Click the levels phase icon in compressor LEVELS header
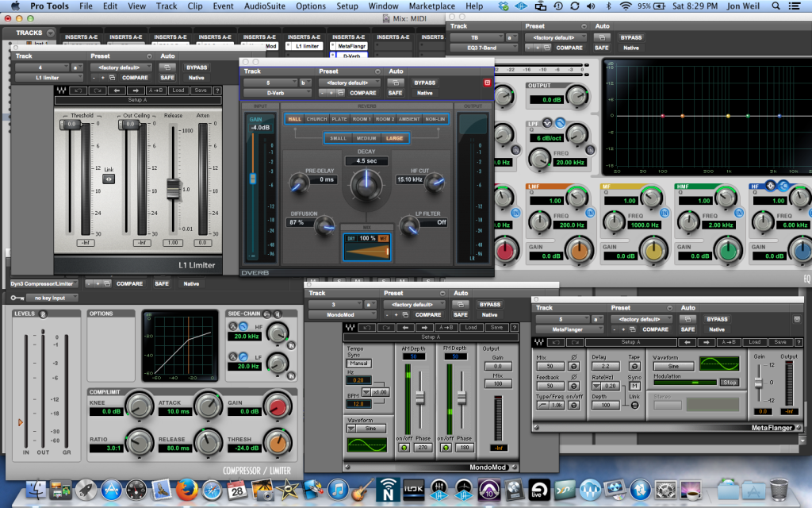 point(43,314)
